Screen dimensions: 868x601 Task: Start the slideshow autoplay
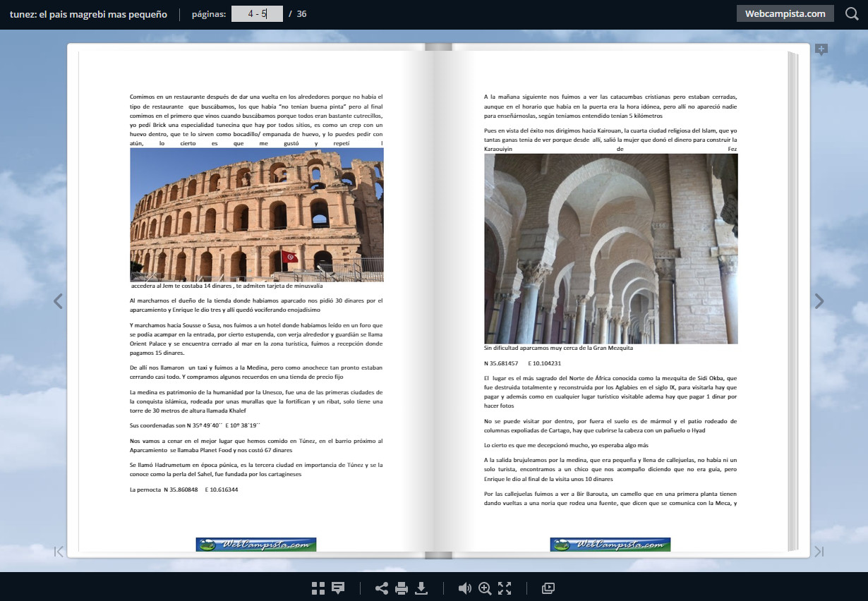click(x=548, y=588)
